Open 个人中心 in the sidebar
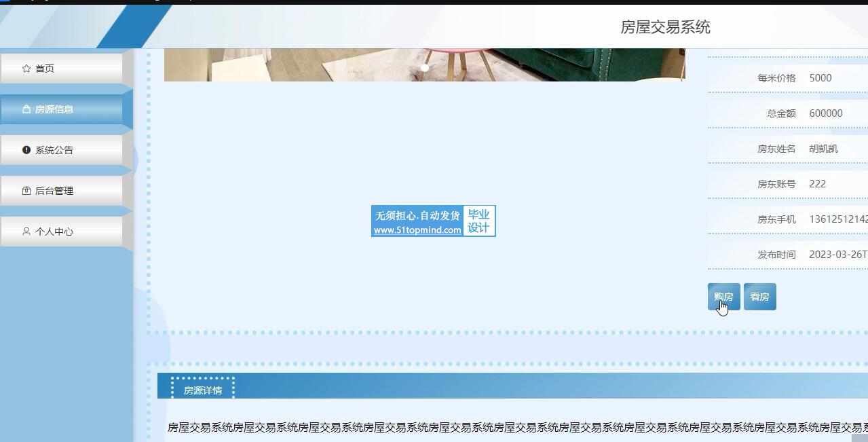 click(x=61, y=232)
